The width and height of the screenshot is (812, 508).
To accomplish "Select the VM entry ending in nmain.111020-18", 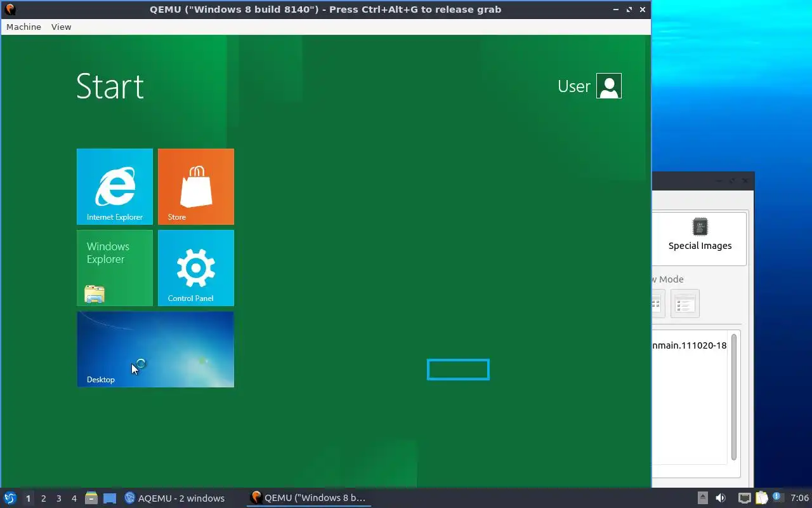I will coord(690,345).
